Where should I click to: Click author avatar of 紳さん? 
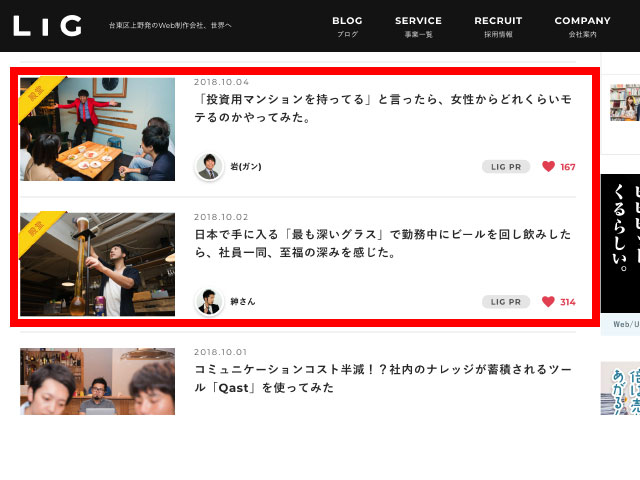pyautogui.click(x=209, y=301)
